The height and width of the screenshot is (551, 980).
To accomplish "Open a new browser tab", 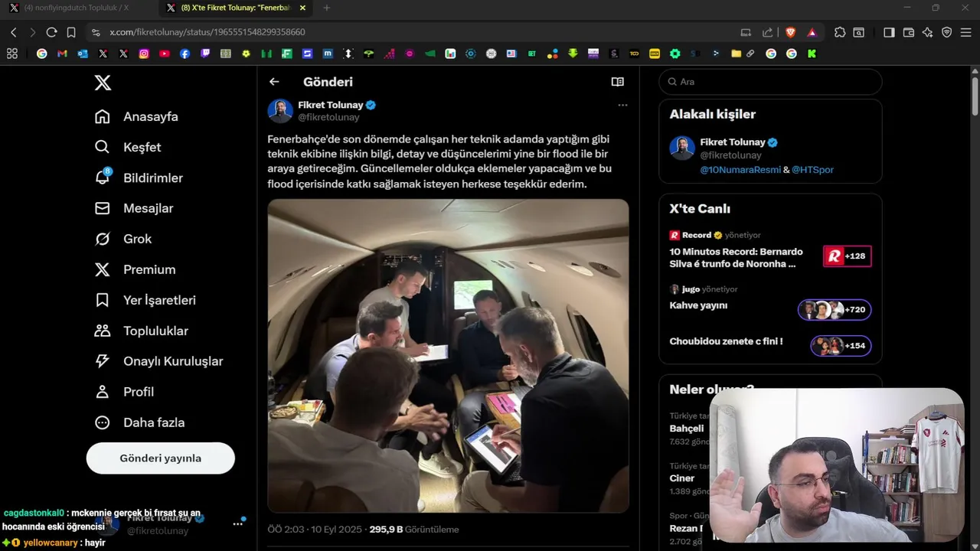I will pyautogui.click(x=327, y=8).
